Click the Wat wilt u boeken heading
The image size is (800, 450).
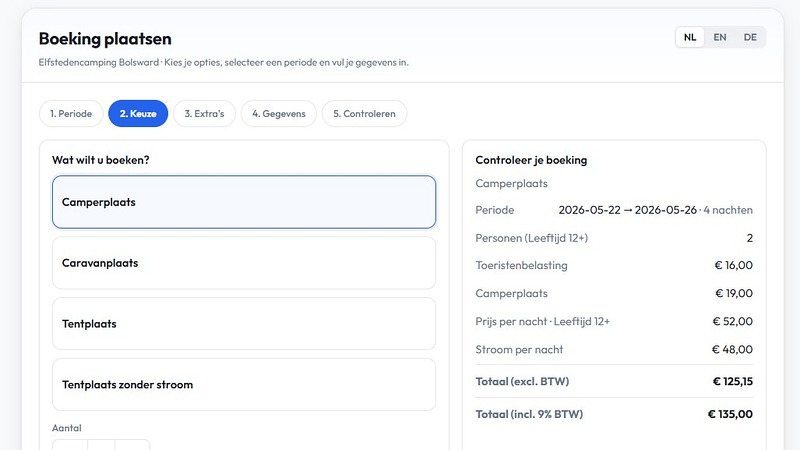tap(108, 160)
